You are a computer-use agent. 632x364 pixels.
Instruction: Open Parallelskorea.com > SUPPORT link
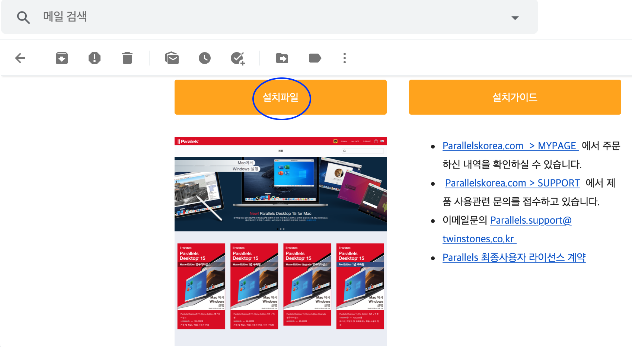pos(513,183)
